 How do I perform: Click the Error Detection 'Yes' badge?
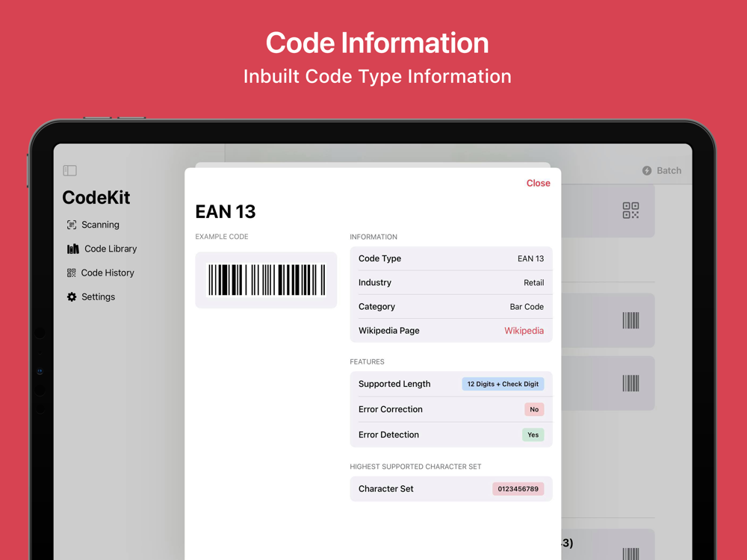point(533,435)
